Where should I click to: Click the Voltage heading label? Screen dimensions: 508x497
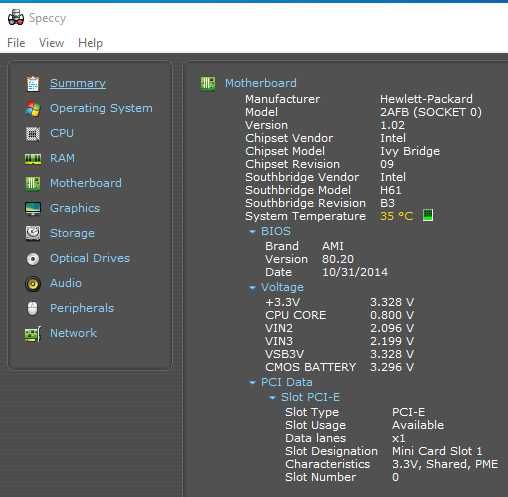(x=282, y=287)
